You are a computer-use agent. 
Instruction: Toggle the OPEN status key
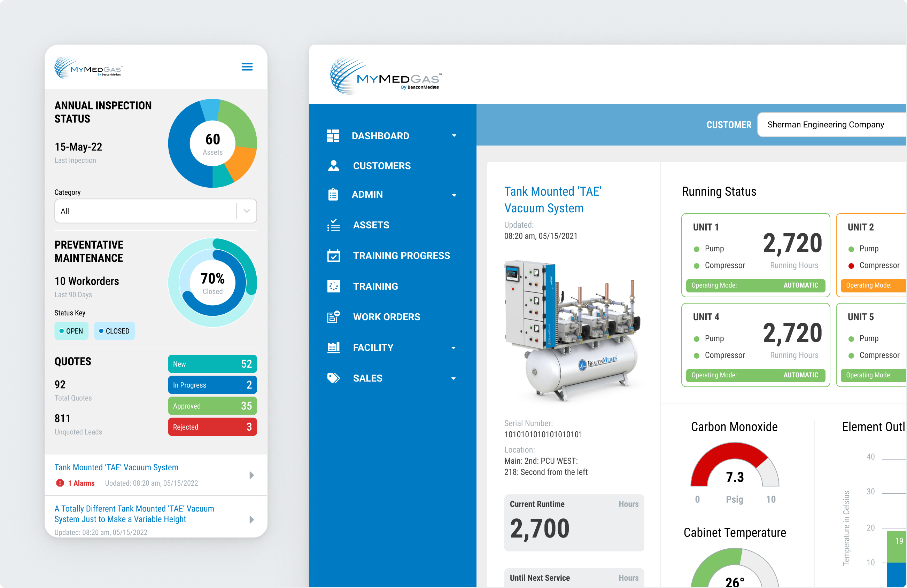coord(71,331)
